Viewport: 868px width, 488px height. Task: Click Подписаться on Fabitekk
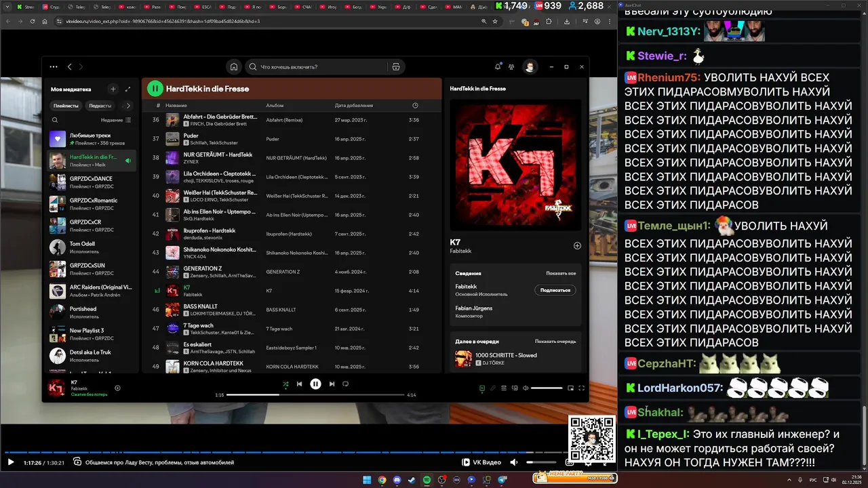pos(555,290)
